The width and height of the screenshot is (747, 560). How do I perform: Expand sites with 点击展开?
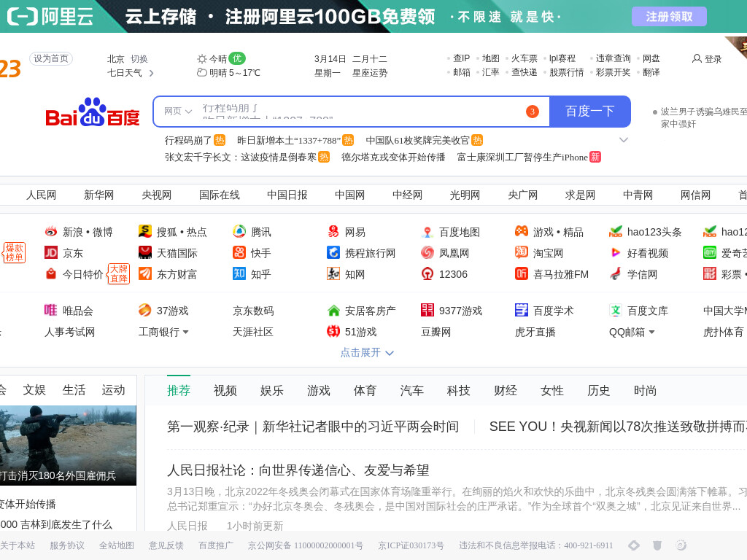[367, 352]
